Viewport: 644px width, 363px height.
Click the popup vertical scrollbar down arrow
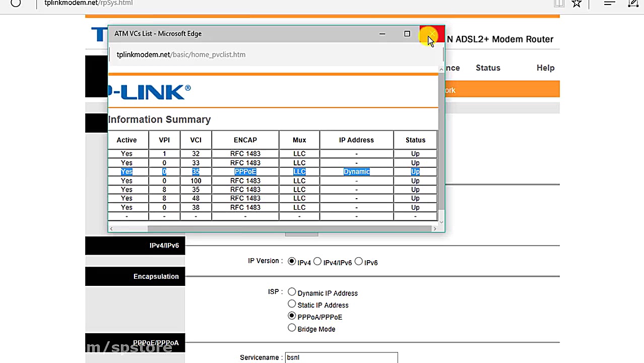coord(441,222)
